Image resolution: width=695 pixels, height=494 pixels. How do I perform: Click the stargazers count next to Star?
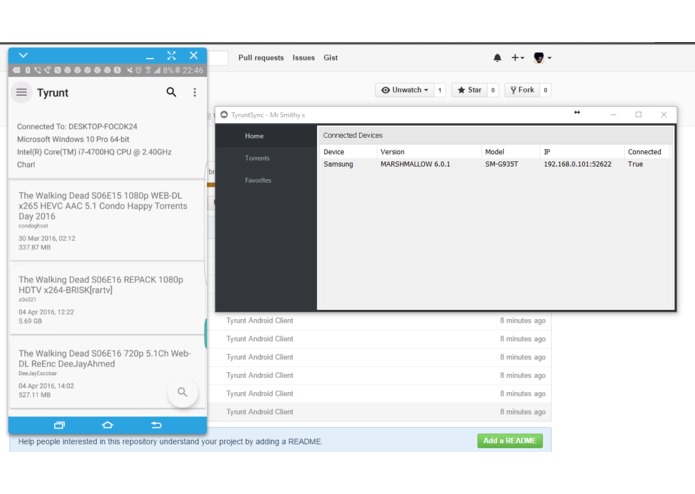coord(493,90)
